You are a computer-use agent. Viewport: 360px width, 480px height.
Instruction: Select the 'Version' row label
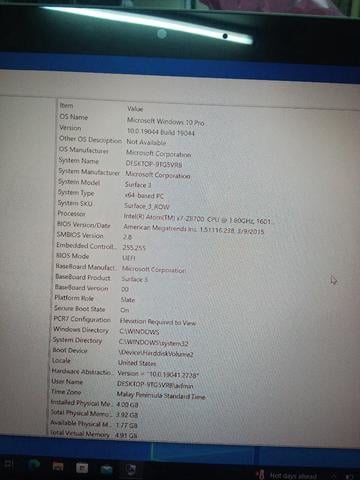coord(70,128)
